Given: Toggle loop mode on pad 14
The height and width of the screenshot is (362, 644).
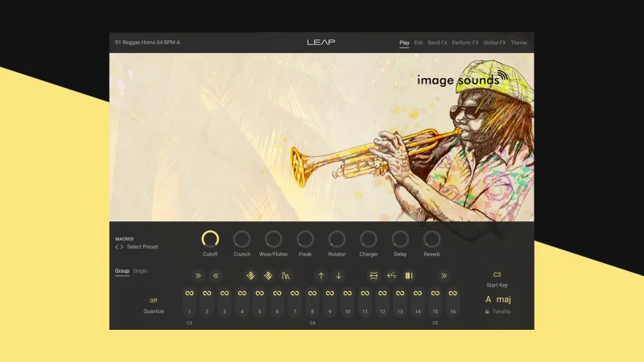Looking at the screenshot, I should click(x=418, y=293).
